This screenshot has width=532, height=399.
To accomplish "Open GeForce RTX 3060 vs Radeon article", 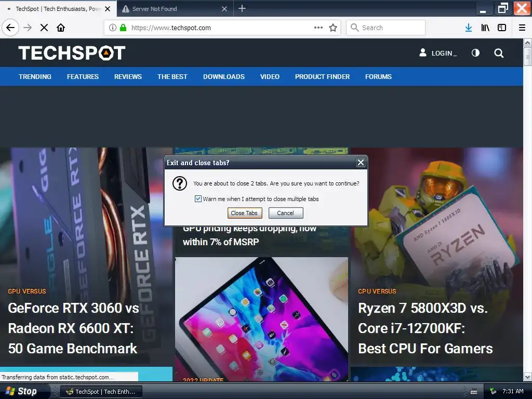I will pos(73,328).
